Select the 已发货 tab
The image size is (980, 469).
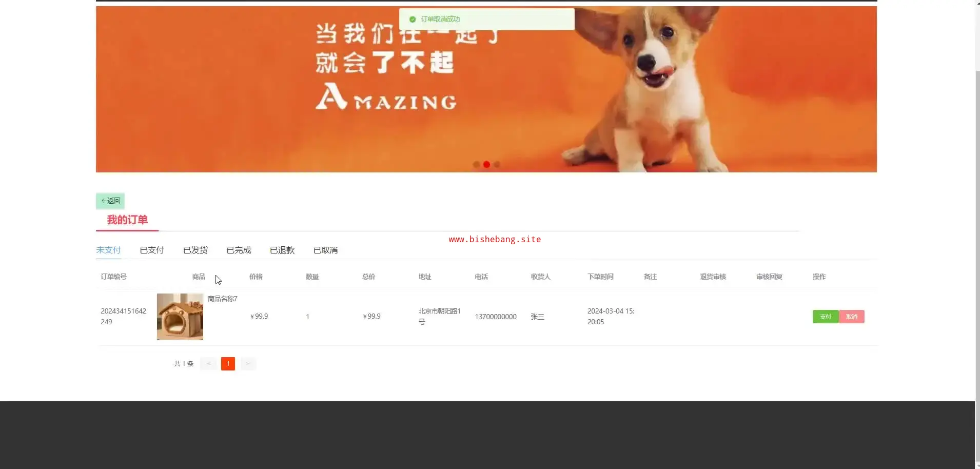[x=195, y=250]
